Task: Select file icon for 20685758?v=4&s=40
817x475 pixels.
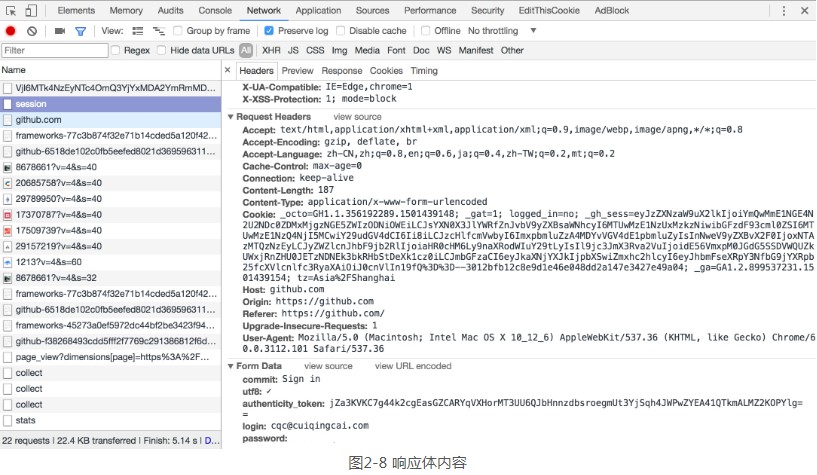Action: click(7, 183)
